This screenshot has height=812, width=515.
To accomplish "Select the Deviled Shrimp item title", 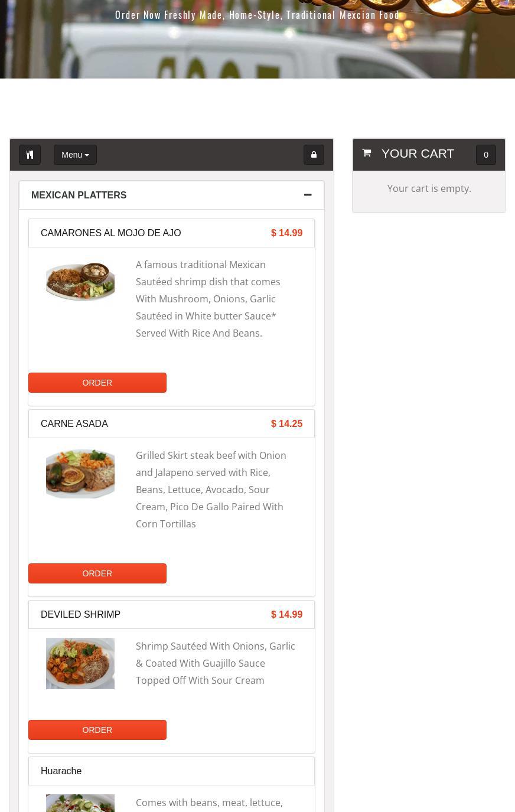I will (81, 615).
